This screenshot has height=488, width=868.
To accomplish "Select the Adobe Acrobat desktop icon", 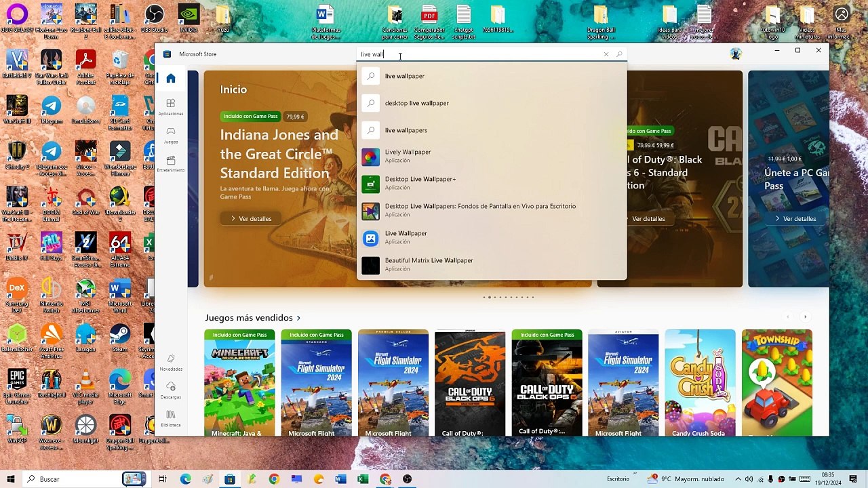I will [x=85, y=67].
